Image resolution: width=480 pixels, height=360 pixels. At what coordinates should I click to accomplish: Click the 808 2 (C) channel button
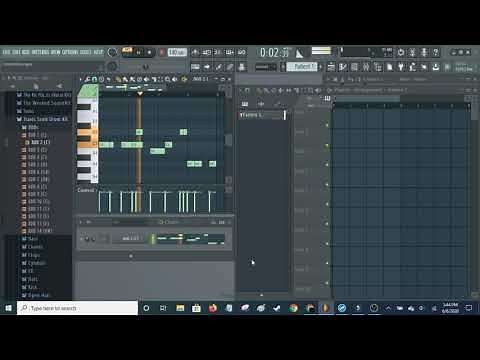pyautogui.click(x=130, y=238)
